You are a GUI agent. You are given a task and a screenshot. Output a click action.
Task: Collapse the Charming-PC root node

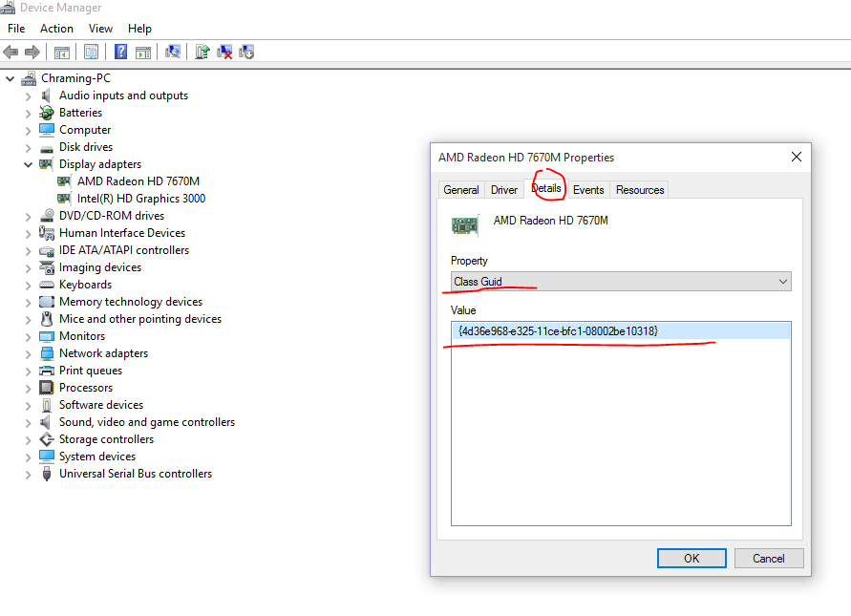point(11,78)
